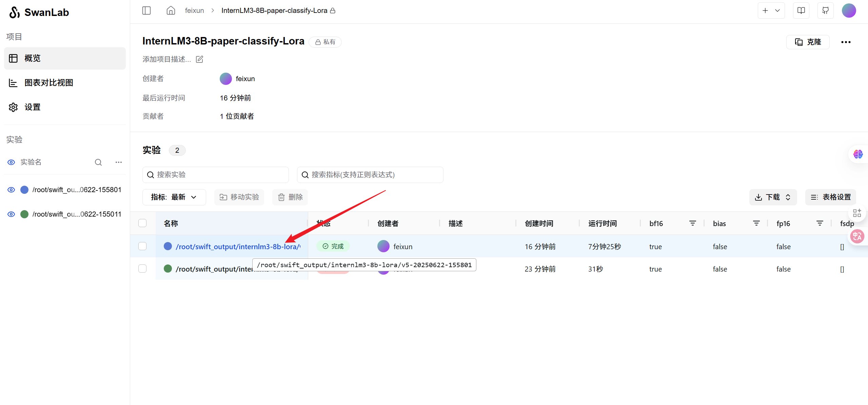Focus the 搜索实验 search field
This screenshot has height=405, width=868.
(216, 175)
